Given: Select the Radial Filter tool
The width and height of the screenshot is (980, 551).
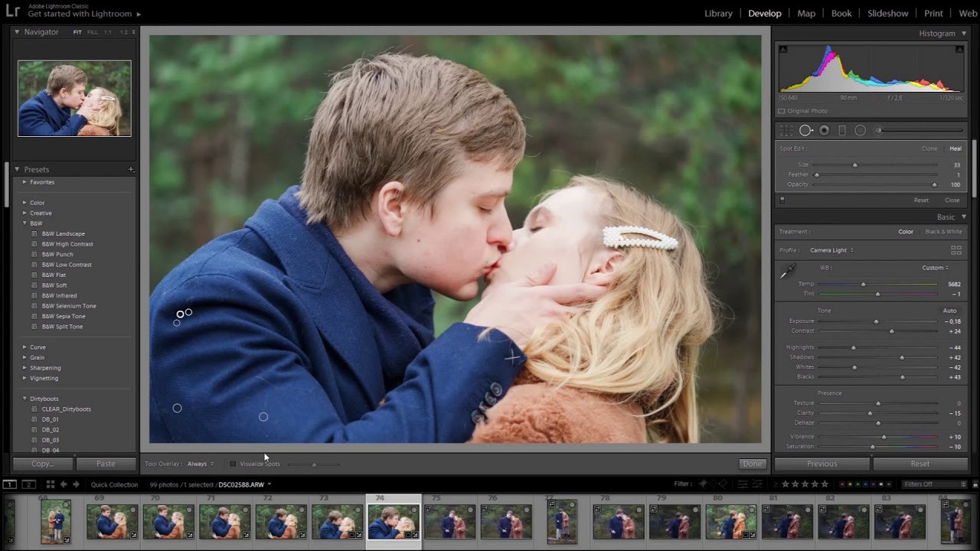Looking at the screenshot, I should click(x=860, y=131).
